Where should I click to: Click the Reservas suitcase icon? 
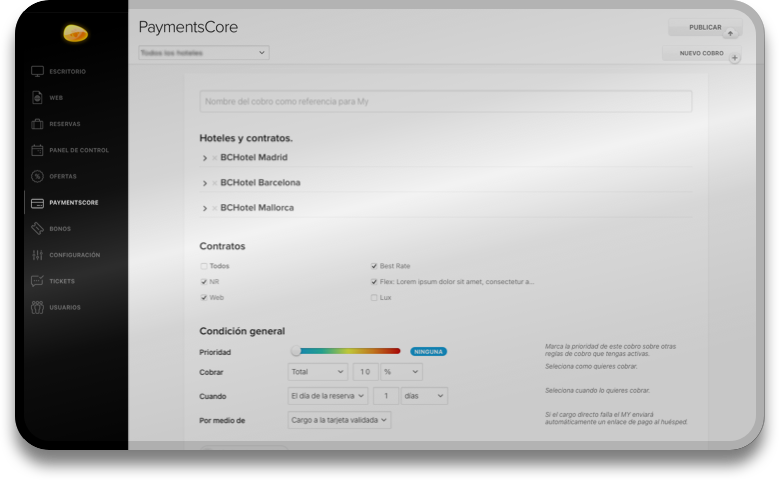coord(37,124)
